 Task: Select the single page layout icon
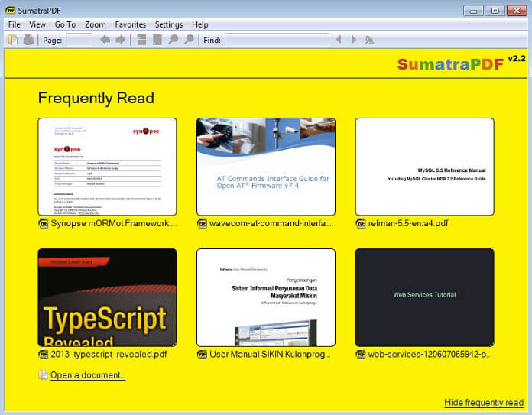coord(157,40)
